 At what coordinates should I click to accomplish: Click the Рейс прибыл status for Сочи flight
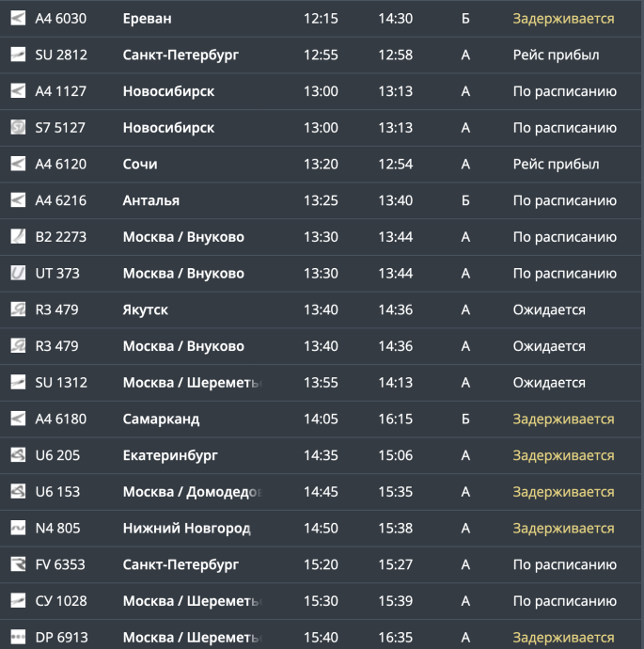[x=556, y=165]
